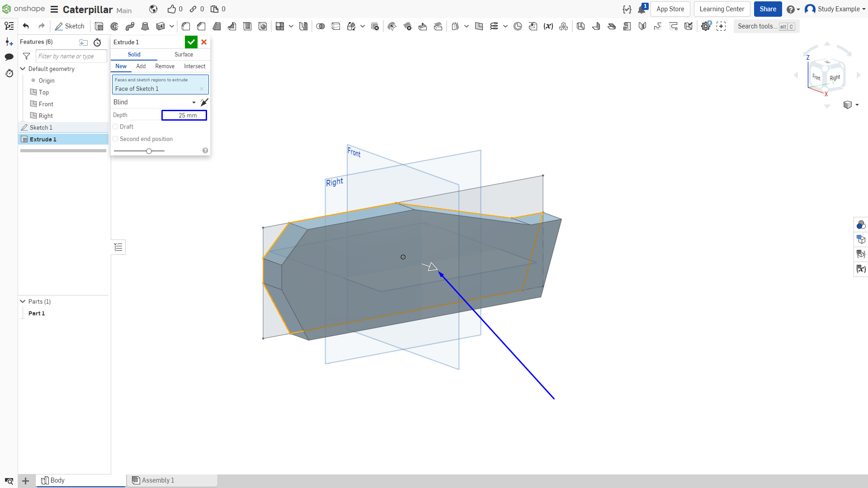Select the Mirror tool
Viewport: 868px width, 488px height.
coord(303,26)
